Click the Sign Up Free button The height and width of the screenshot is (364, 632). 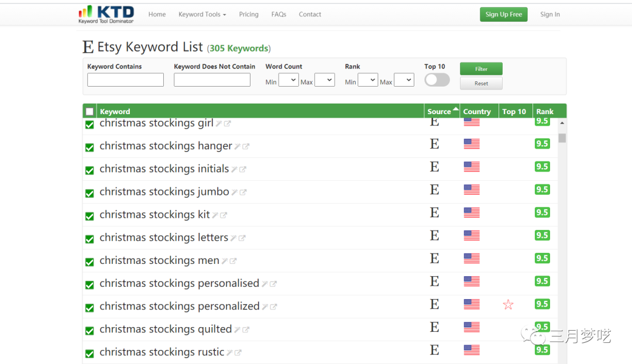point(503,15)
